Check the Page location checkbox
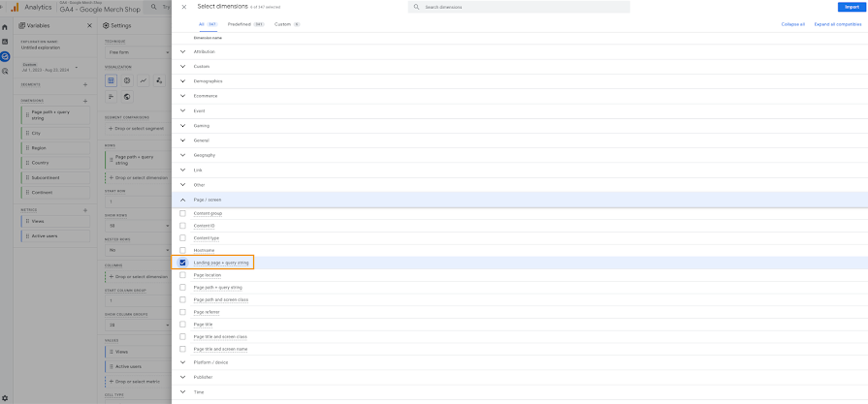This screenshot has height=404, width=868. (x=182, y=275)
